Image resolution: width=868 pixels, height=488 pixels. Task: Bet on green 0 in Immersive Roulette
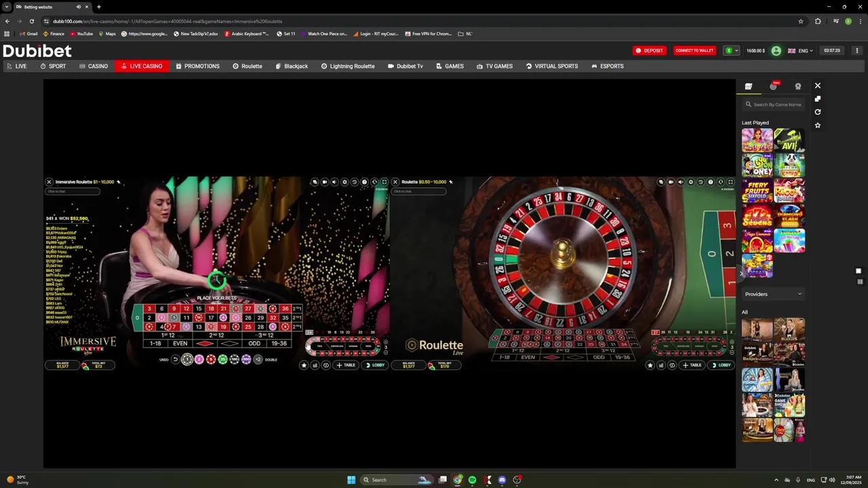(x=137, y=318)
